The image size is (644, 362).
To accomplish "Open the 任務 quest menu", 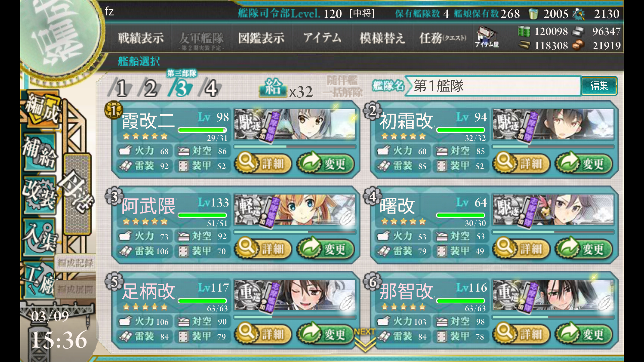I will pos(442,38).
